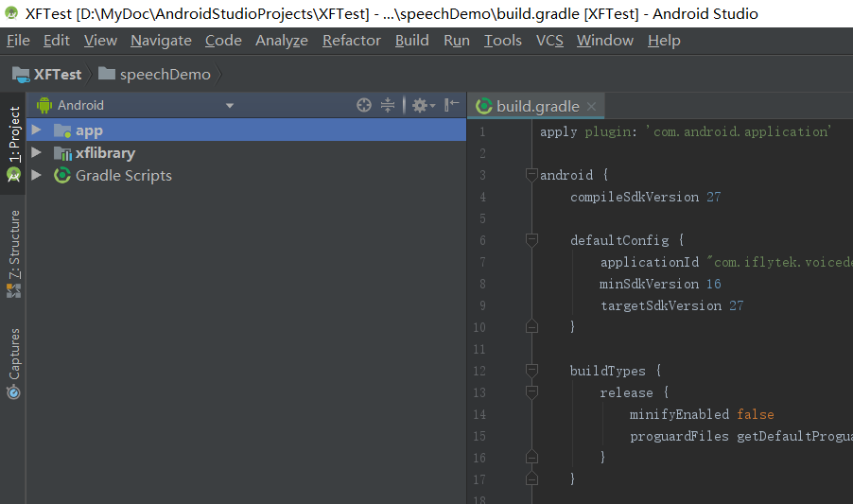This screenshot has height=504, width=853.
Task: Open project panel settings gear menu
Action: pos(424,105)
